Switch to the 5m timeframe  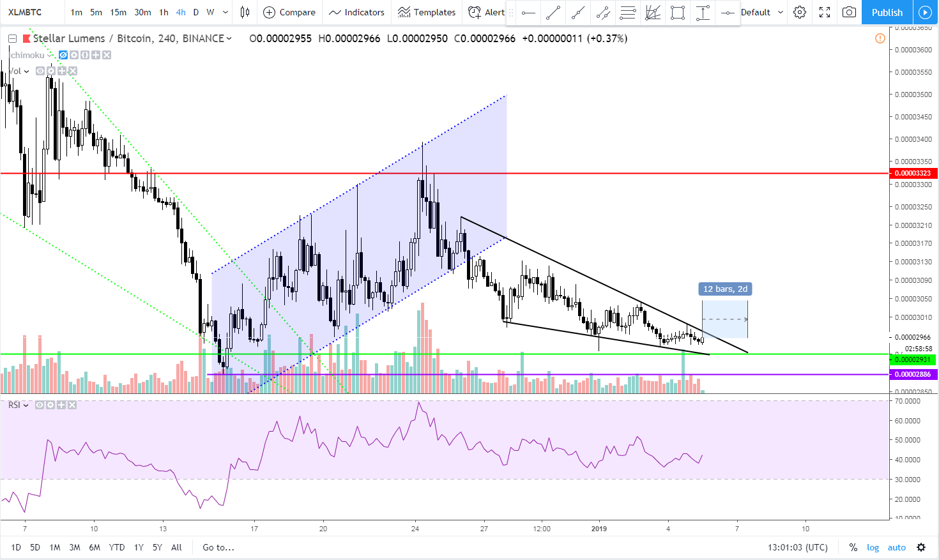coord(96,12)
